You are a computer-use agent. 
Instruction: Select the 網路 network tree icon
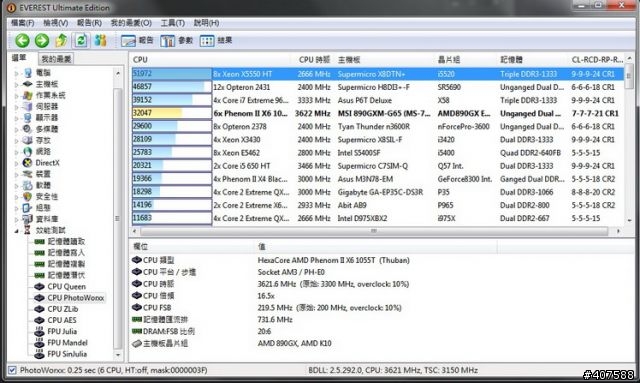(28, 151)
